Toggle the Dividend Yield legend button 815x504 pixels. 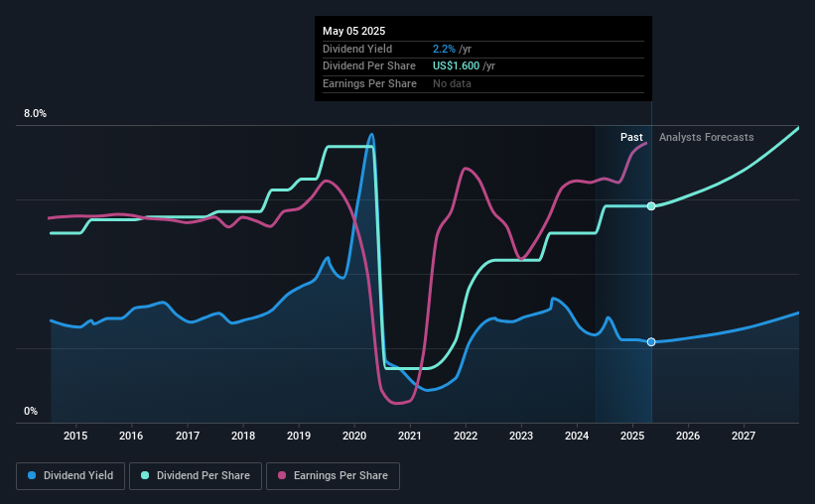[70, 476]
